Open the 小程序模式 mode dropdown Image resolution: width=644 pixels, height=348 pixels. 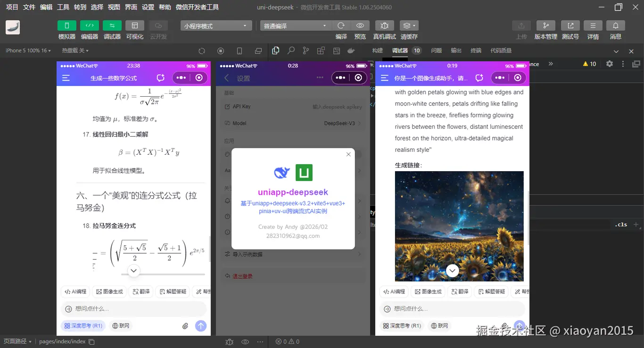coord(216,26)
